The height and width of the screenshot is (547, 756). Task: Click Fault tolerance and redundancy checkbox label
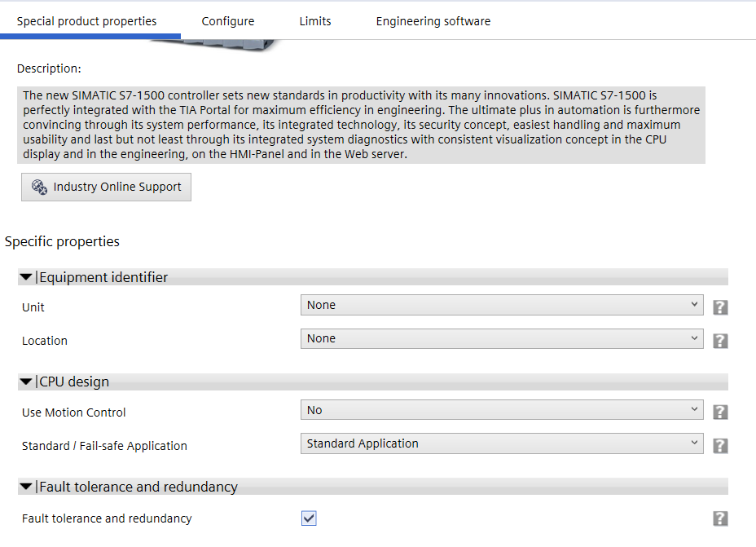pos(107,518)
